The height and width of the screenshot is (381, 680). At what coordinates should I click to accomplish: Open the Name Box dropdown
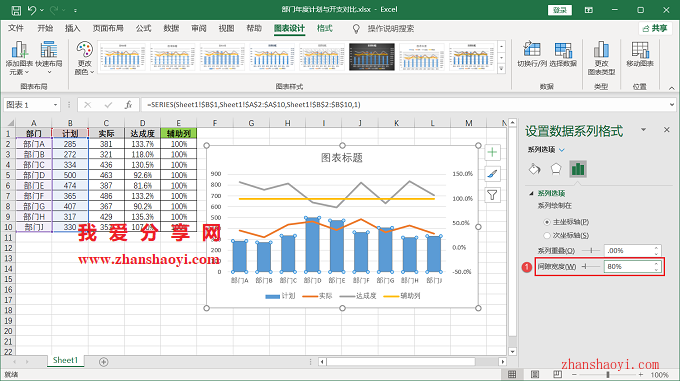click(55, 105)
